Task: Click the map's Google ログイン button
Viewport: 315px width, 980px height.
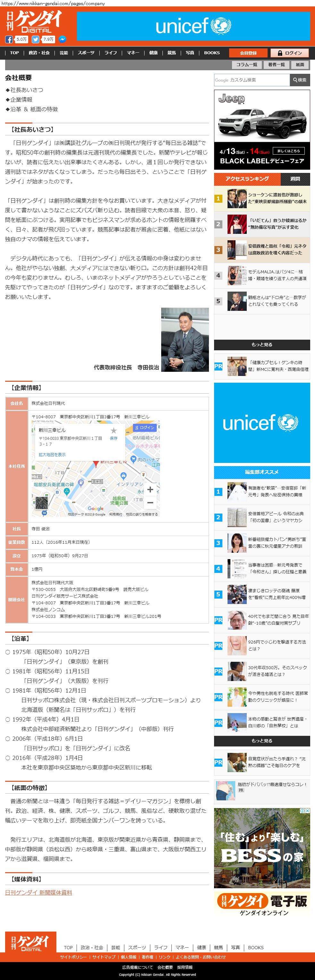Action: tap(145, 428)
